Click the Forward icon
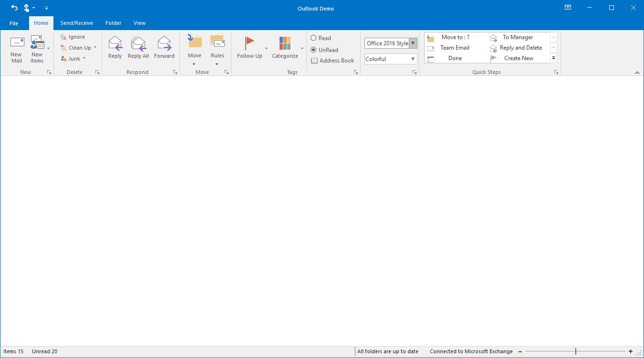This screenshot has width=644, height=358. coord(164,43)
